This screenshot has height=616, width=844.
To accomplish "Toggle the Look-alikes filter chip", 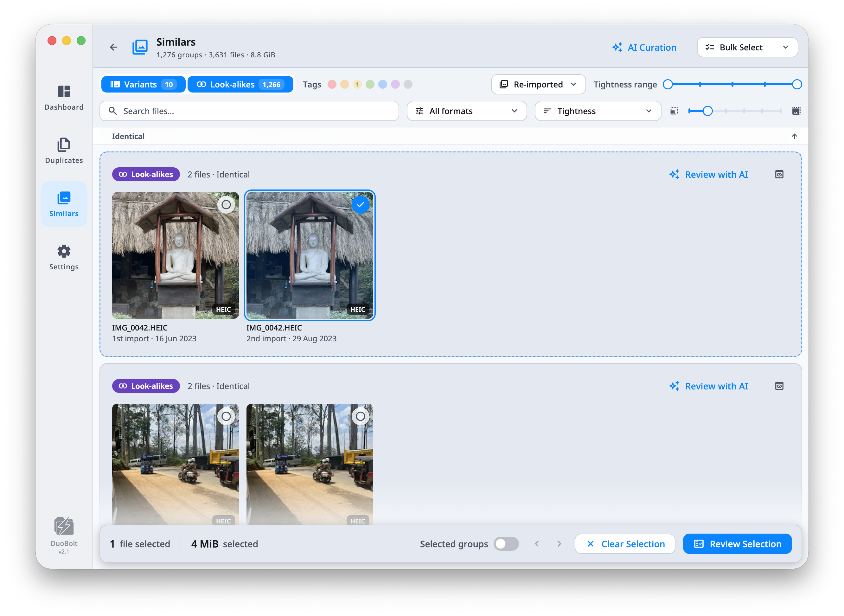I will click(x=240, y=84).
